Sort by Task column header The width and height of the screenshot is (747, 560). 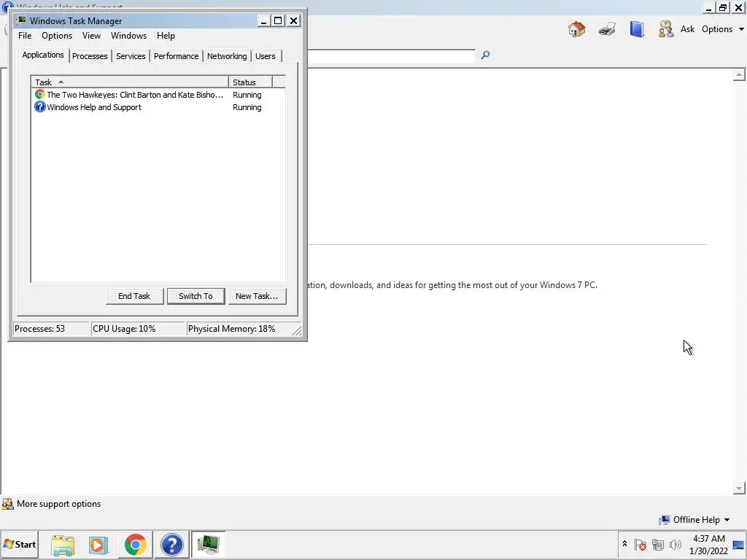click(130, 82)
